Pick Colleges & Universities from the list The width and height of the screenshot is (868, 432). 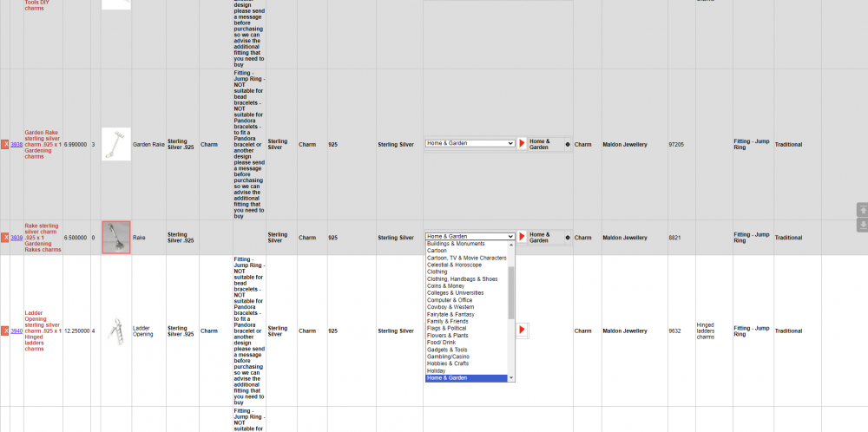tap(467, 293)
